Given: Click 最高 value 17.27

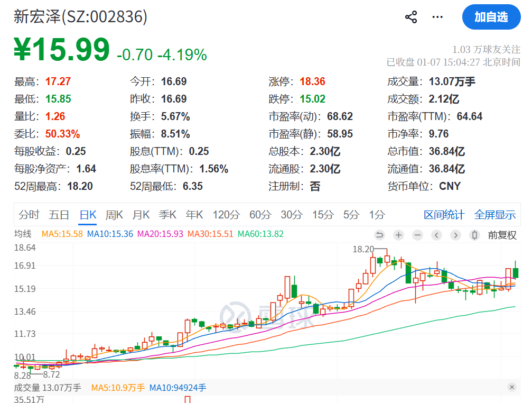Looking at the screenshot, I should [58, 81].
